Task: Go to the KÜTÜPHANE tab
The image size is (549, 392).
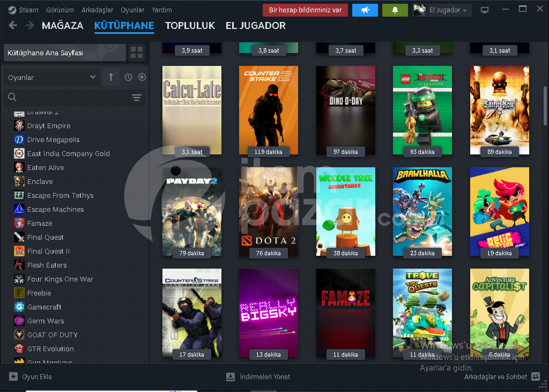Action: 124,26
